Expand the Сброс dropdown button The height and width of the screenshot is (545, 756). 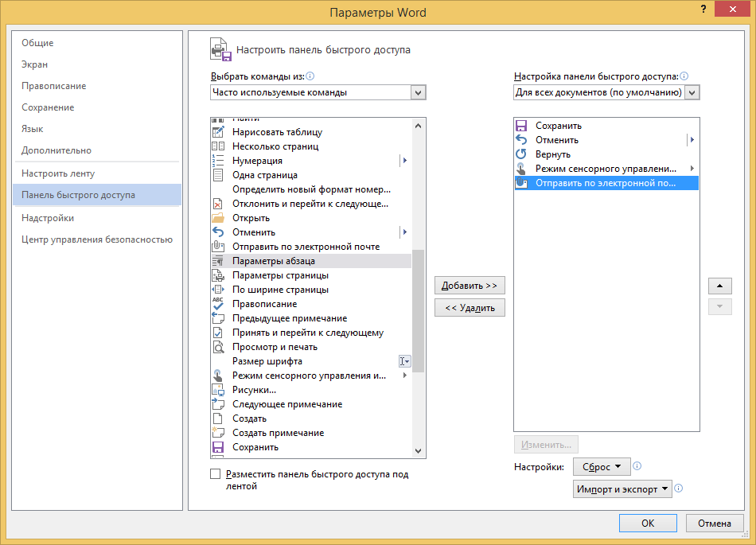[602, 467]
